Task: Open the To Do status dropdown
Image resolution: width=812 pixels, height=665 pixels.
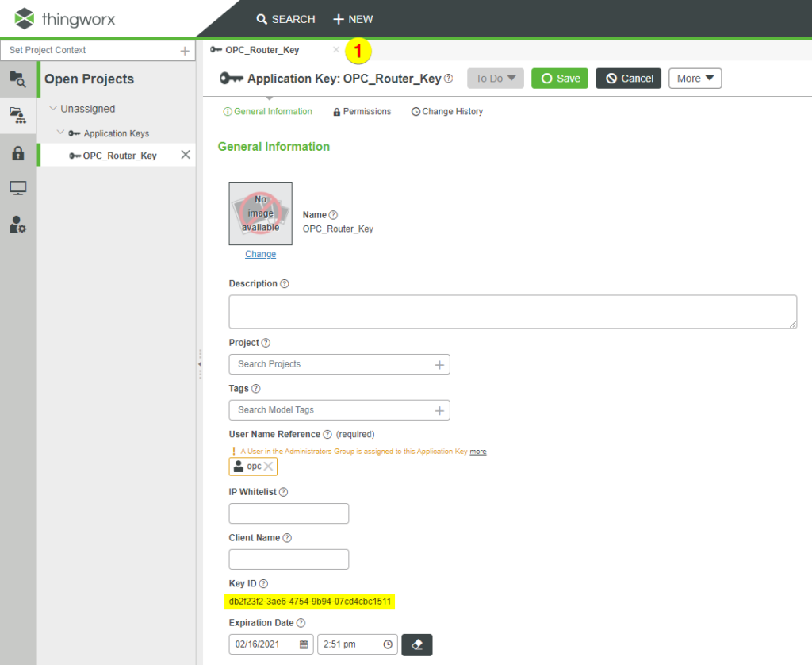Action: (495, 78)
